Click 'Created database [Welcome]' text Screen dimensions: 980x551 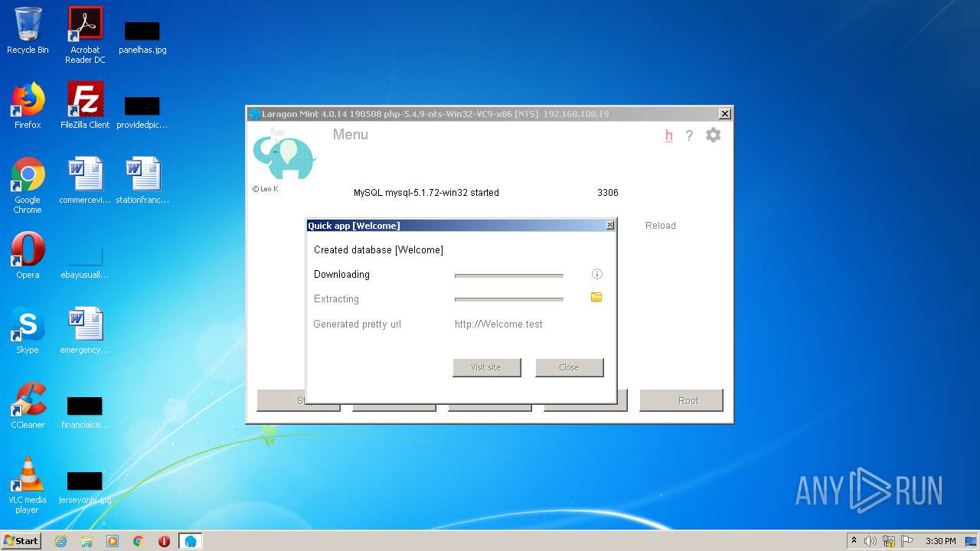pos(378,250)
